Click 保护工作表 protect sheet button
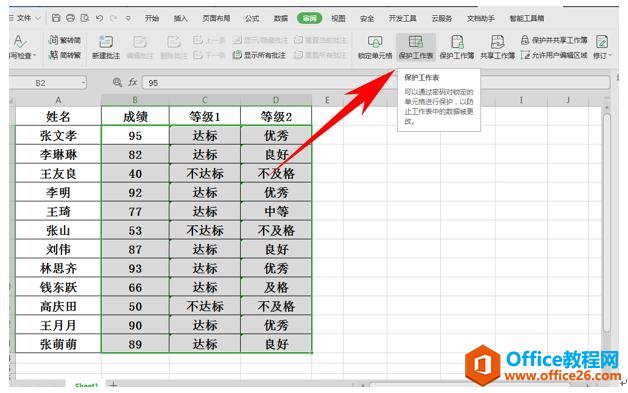Screen dimensions: 628x393 (416, 47)
